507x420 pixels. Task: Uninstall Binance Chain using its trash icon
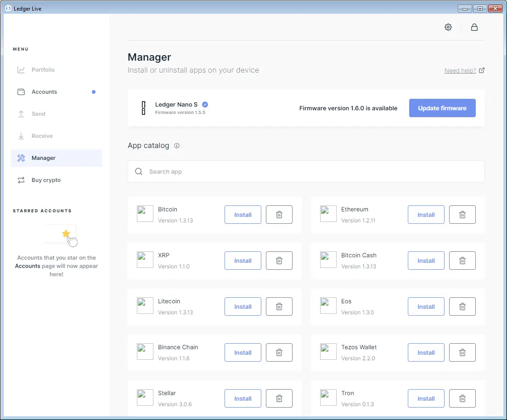pos(279,352)
